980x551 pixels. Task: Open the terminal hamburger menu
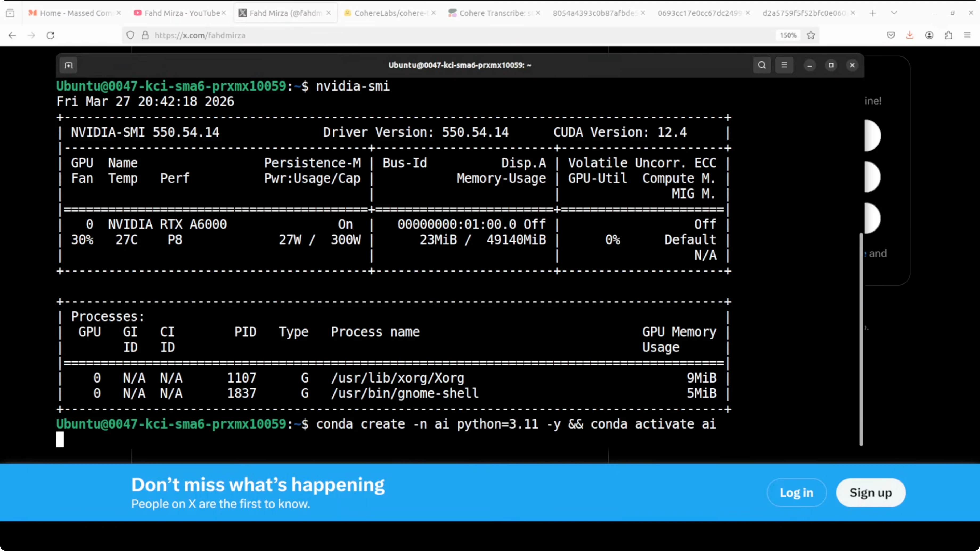tap(784, 65)
